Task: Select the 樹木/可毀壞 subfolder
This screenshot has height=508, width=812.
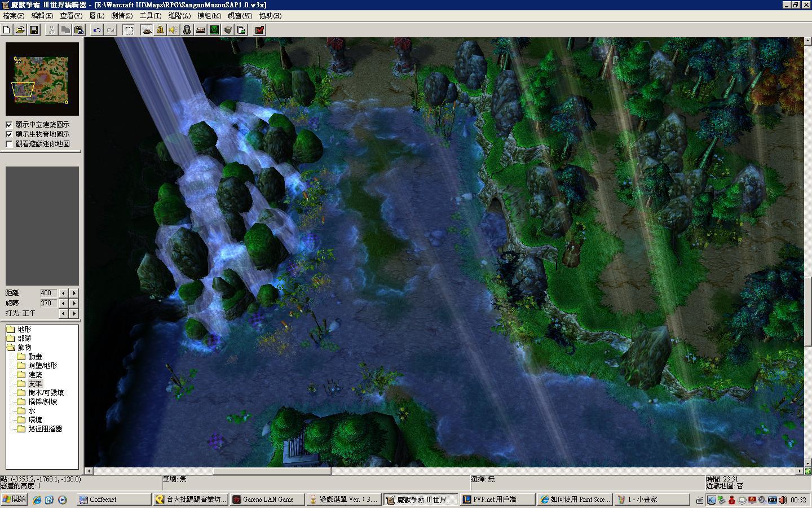Action: [41, 393]
